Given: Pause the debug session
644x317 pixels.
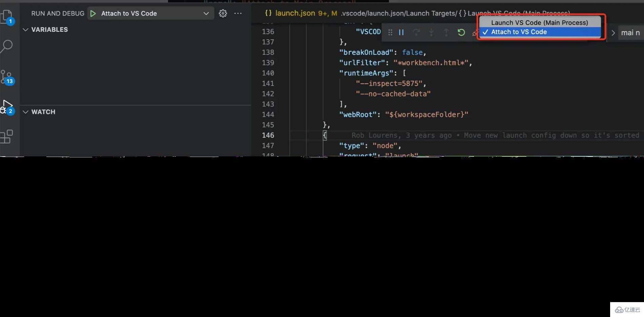Looking at the screenshot, I should pos(401,32).
